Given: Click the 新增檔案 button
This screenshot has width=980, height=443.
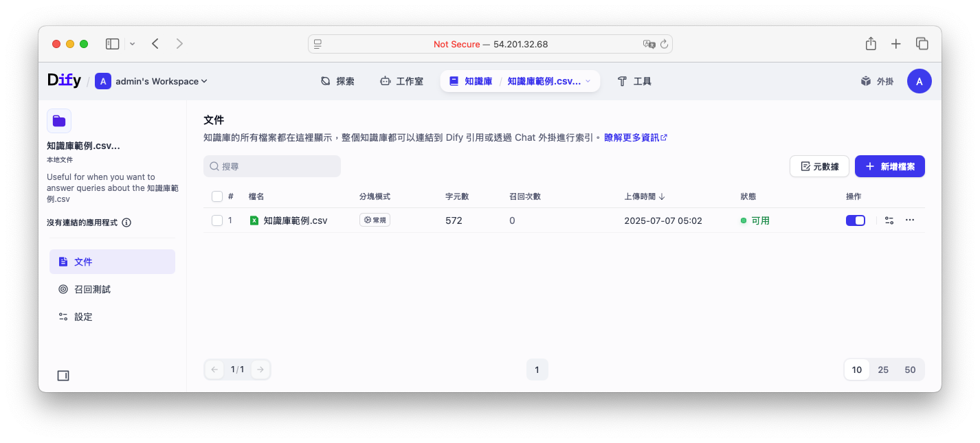Looking at the screenshot, I should click(x=889, y=166).
